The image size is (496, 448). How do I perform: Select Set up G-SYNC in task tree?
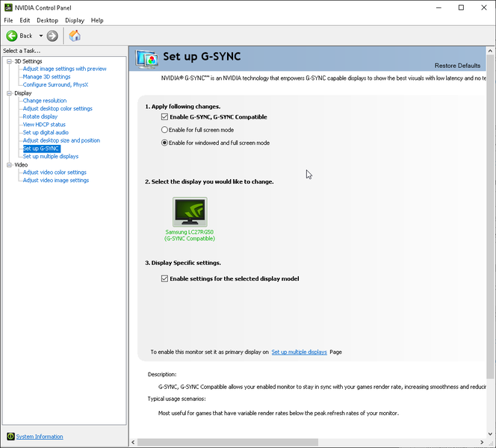tap(41, 149)
